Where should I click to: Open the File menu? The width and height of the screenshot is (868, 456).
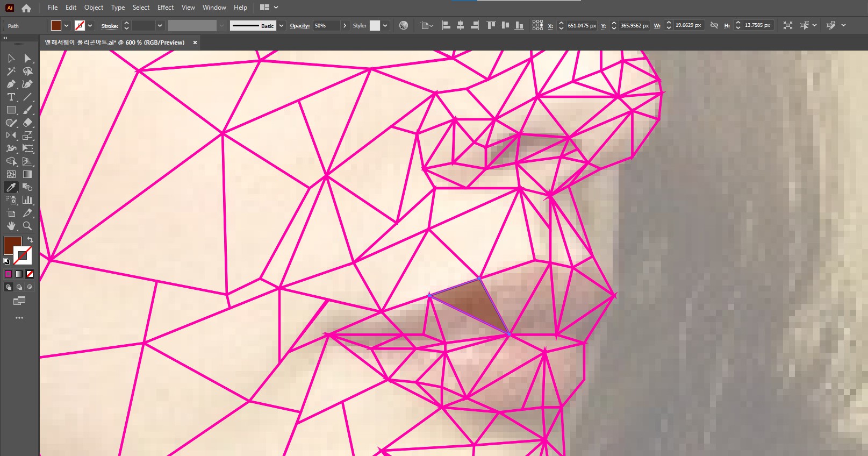tap(53, 8)
